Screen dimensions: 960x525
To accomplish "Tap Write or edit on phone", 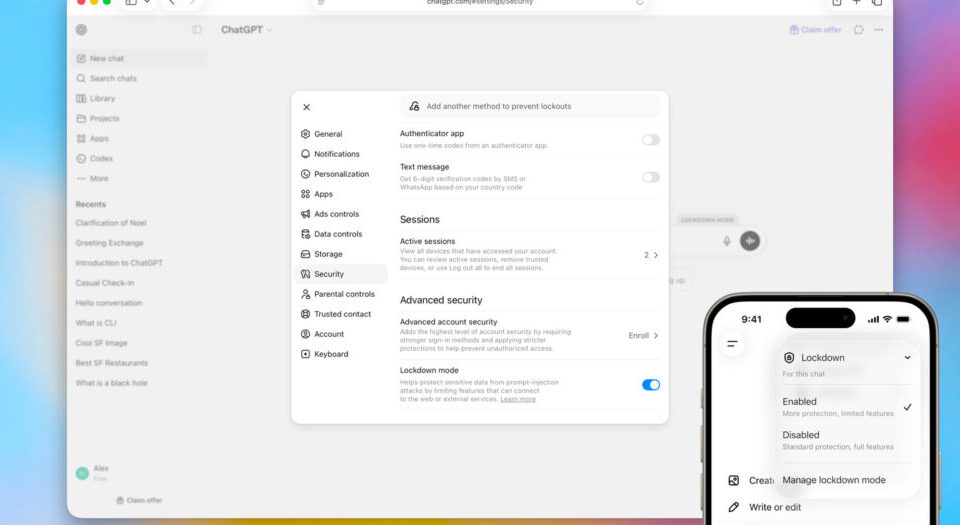I will 765,507.
